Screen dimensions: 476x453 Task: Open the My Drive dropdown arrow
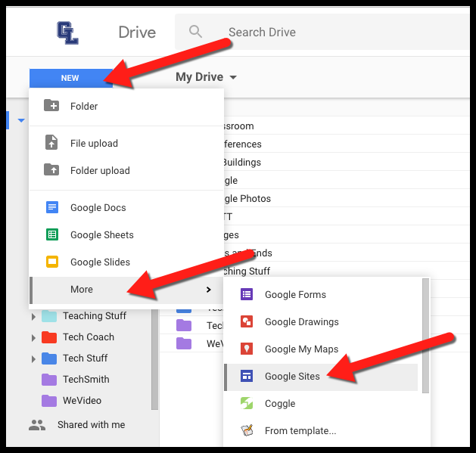[233, 77]
